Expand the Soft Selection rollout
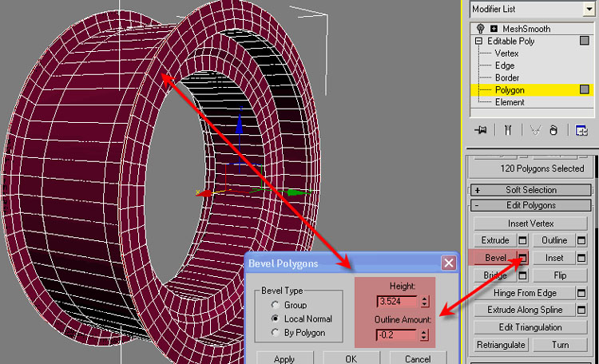The image size is (599, 364). (531, 190)
